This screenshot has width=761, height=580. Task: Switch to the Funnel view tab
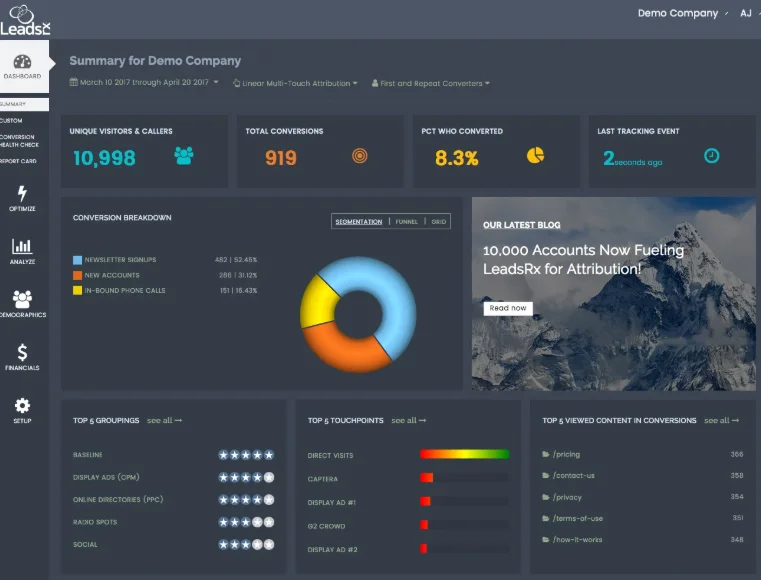(406, 221)
